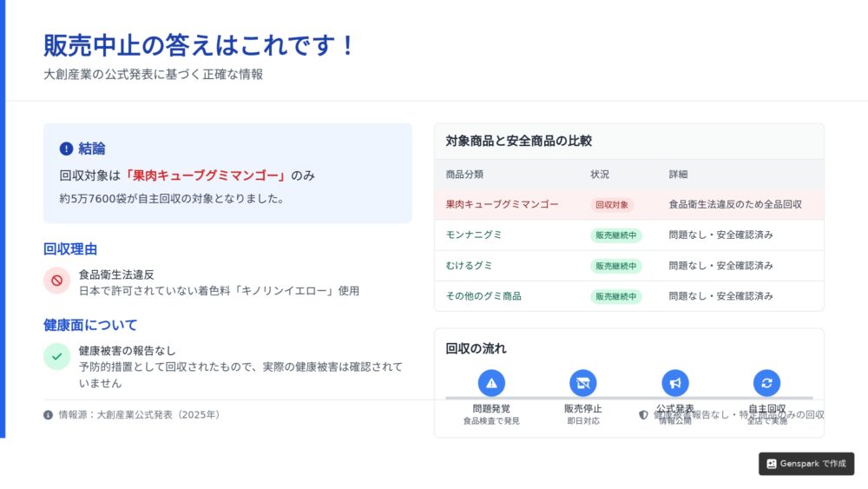This screenshot has width=868, height=489.
Task: Click the 回収対象 status badge
Action: click(612, 205)
